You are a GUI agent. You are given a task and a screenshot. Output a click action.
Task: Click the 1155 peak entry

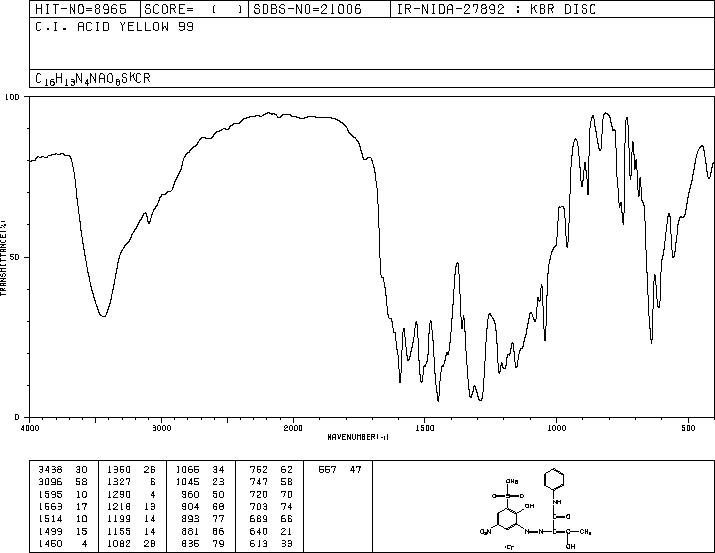[x=131, y=531]
